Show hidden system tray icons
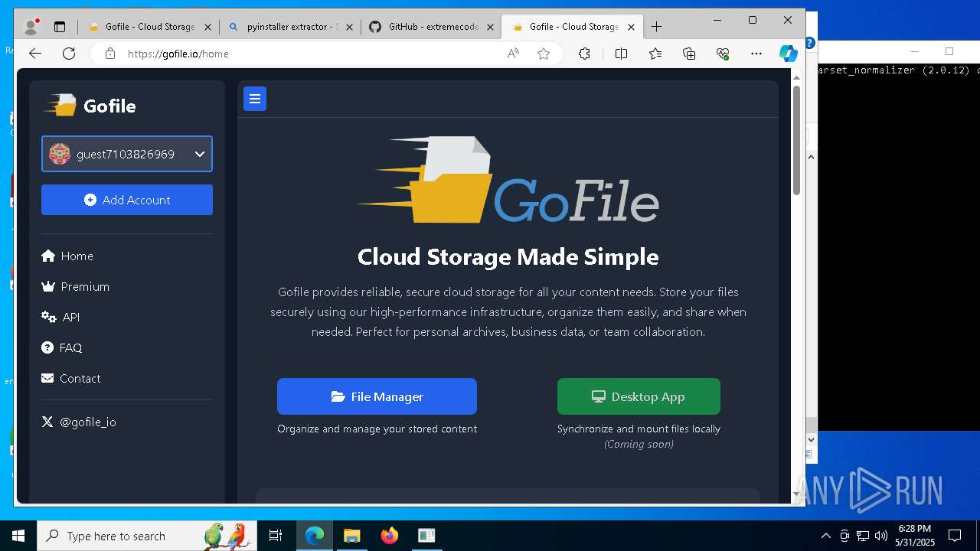 825,536
